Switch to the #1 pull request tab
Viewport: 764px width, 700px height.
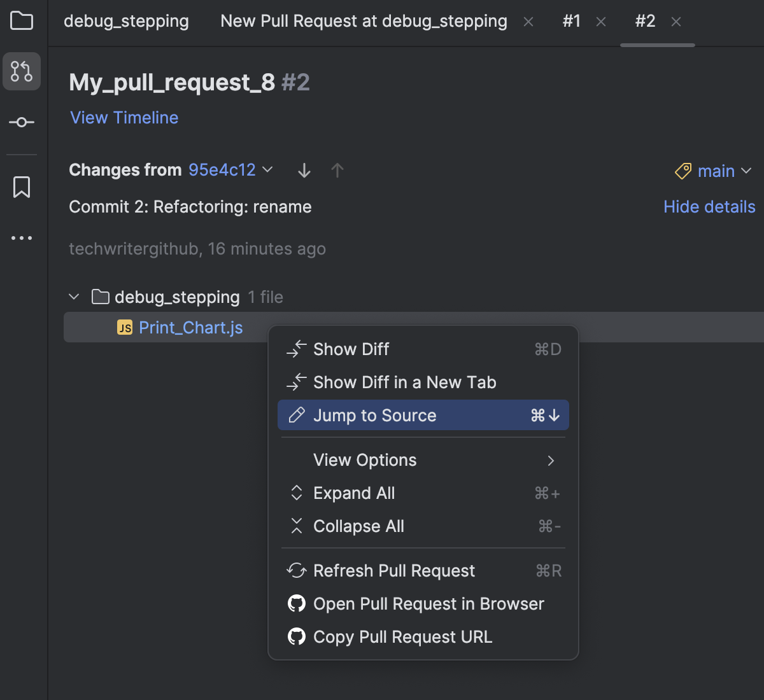(571, 21)
